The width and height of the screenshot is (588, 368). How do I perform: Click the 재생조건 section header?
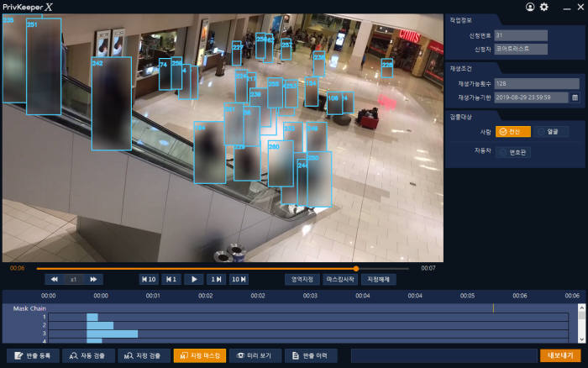pos(460,69)
